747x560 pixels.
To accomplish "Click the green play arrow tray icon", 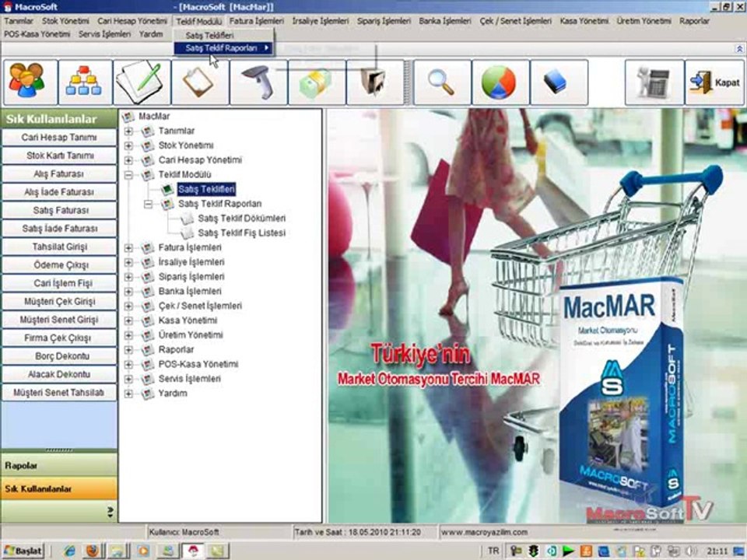I will (568, 551).
